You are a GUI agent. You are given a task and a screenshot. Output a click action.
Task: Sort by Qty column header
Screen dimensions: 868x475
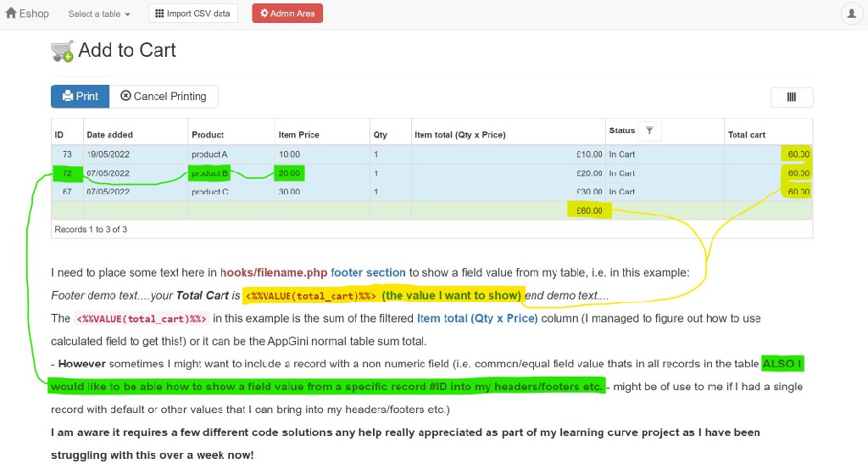(381, 135)
